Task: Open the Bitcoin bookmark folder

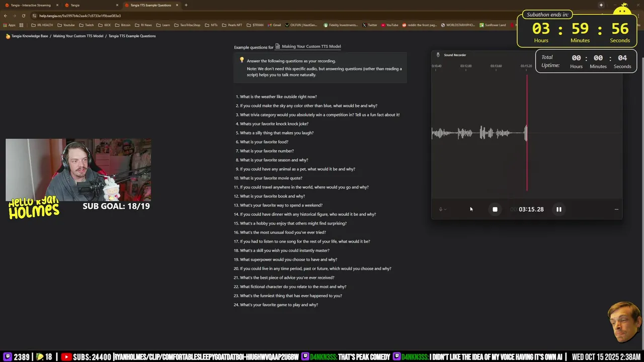Action: click(123, 25)
